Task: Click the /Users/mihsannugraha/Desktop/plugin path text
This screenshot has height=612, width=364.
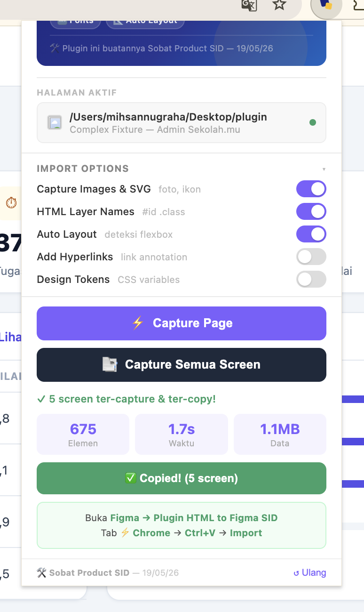Action: (x=168, y=117)
